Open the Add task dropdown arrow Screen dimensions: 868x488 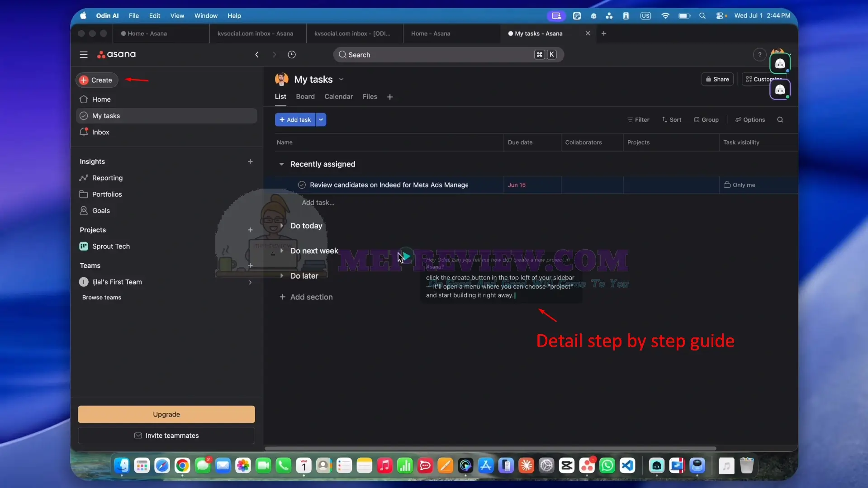321,120
